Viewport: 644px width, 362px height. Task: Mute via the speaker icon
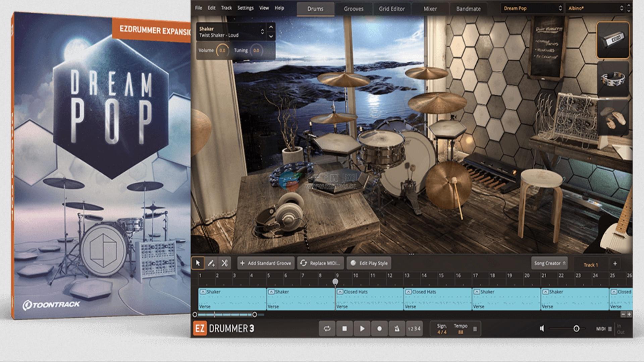pyautogui.click(x=542, y=328)
